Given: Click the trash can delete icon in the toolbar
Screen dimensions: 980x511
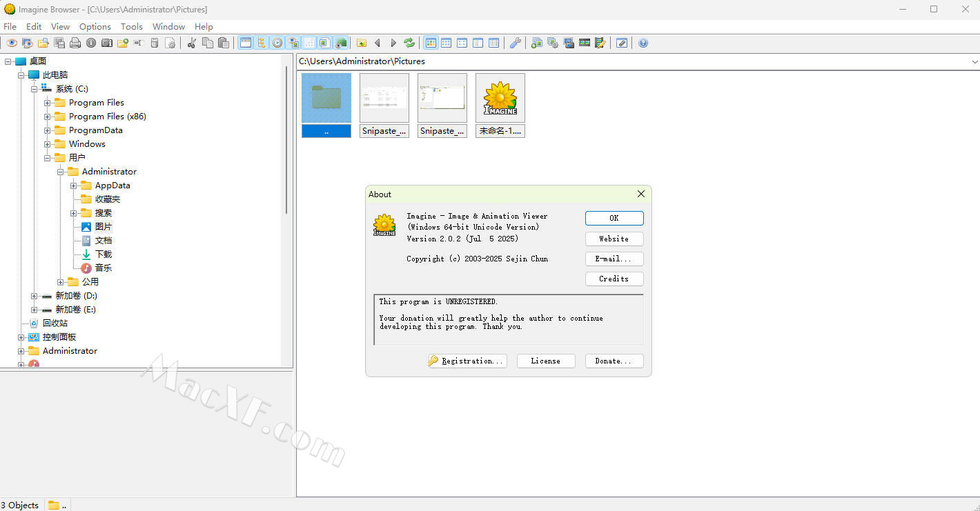Looking at the screenshot, I should (155, 43).
